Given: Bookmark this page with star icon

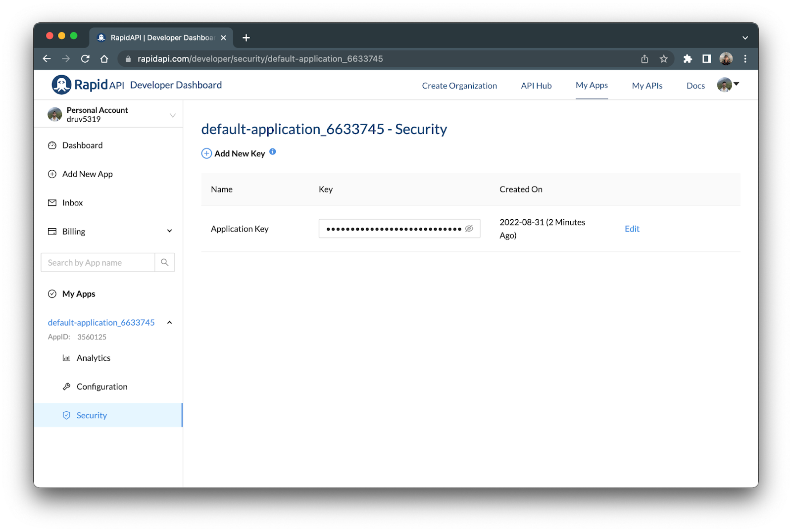Looking at the screenshot, I should pos(664,59).
